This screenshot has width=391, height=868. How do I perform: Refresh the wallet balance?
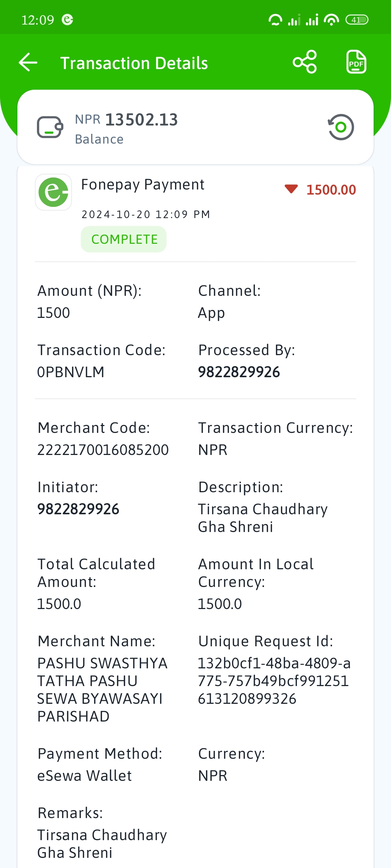341,127
